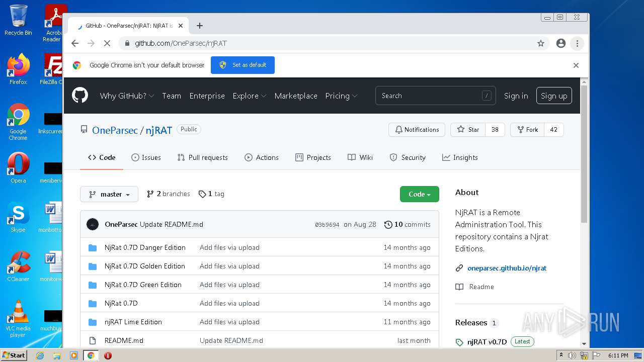
Task: Click the Sign up button
Action: pos(554,96)
